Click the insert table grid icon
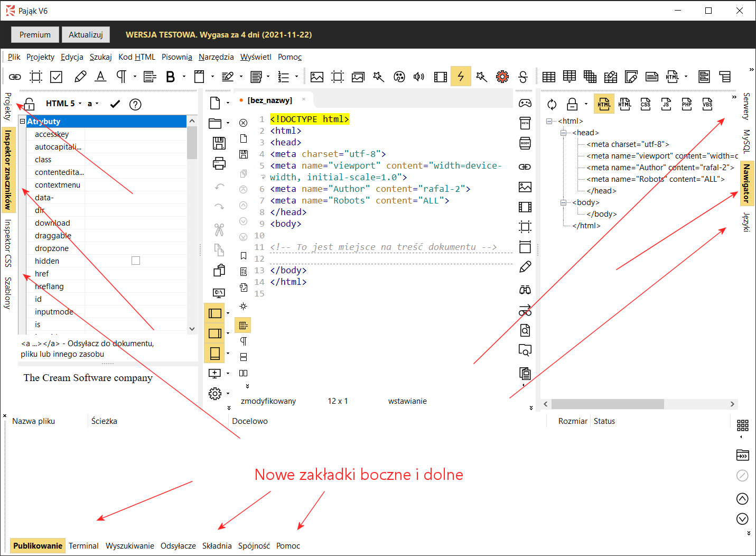 click(x=549, y=77)
